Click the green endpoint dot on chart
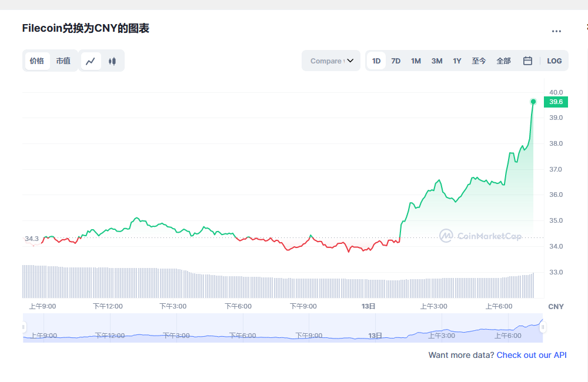Viewport: 588px width, 382px height. pos(533,102)
